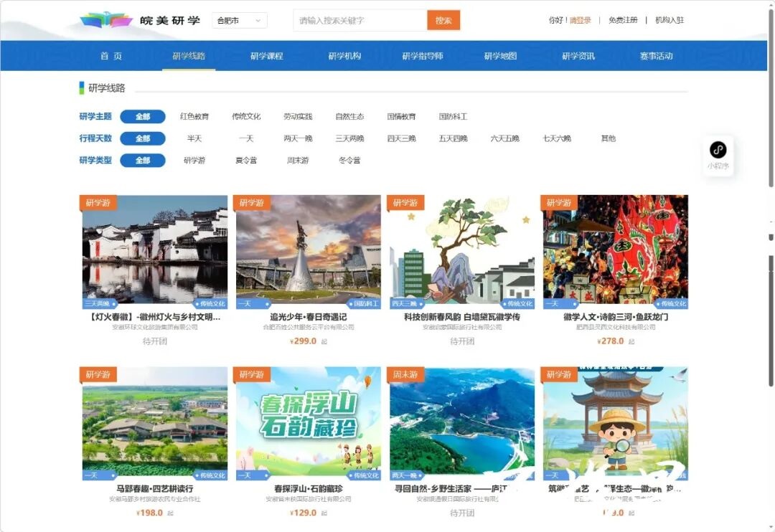Click the 请登录 login link
The width and height of the screenshot is (775, 532).
tap(580, 21)
